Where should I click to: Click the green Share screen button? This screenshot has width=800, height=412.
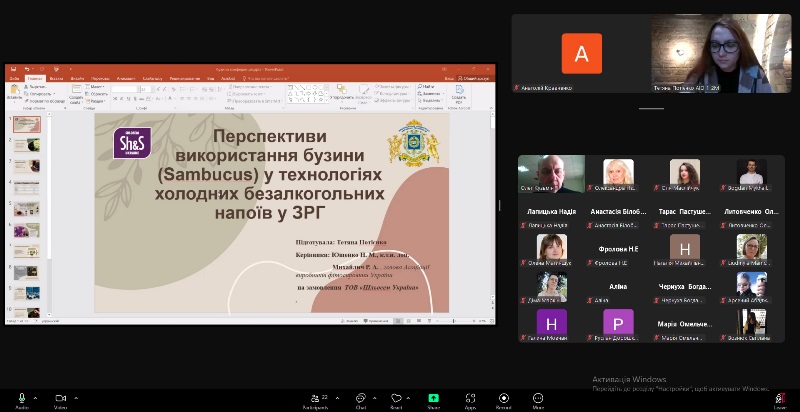click(x=434, y=399)
